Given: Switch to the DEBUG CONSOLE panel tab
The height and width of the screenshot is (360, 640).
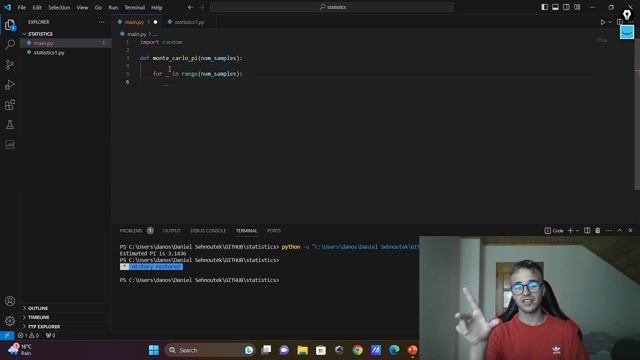Looking at the screenshot, I should click(208, 231).
